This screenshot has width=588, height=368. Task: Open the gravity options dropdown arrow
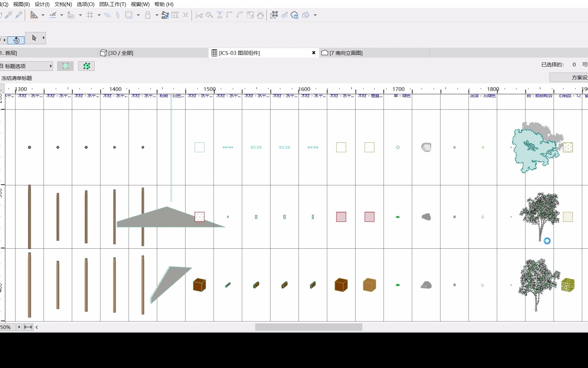[157, 15]
